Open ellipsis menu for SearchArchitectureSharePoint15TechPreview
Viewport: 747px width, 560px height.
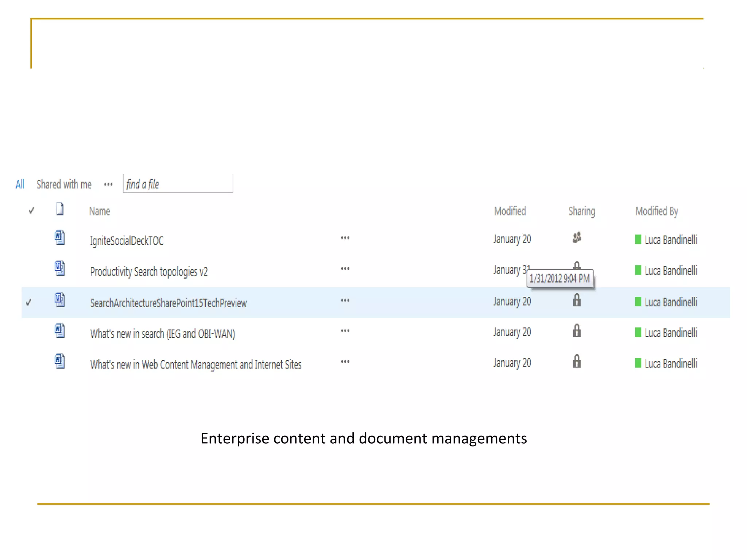pos(345,300)
